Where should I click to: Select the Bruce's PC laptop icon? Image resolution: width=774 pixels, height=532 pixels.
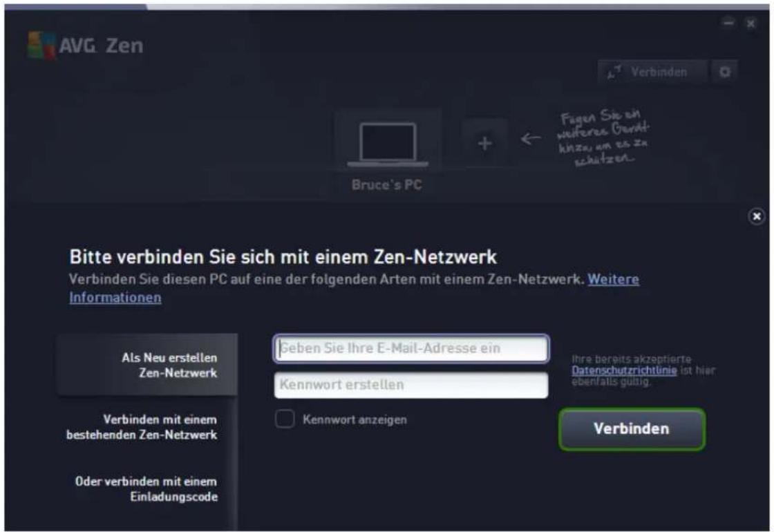(x=388, y=144)
